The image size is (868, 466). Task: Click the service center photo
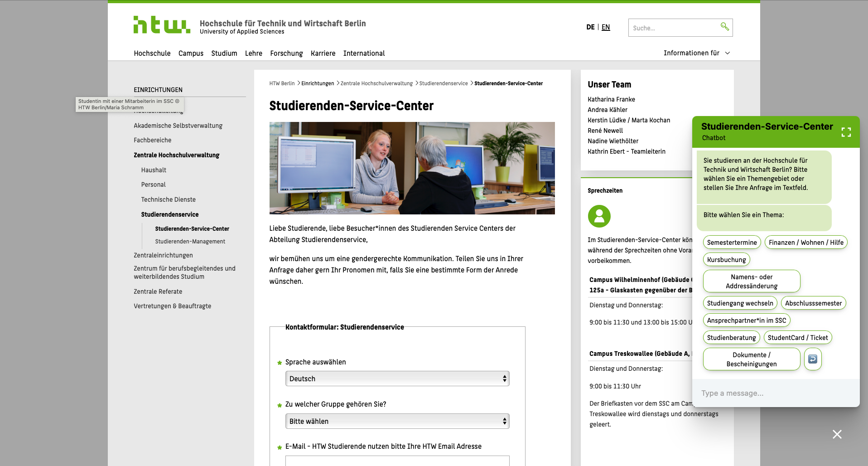412,168
